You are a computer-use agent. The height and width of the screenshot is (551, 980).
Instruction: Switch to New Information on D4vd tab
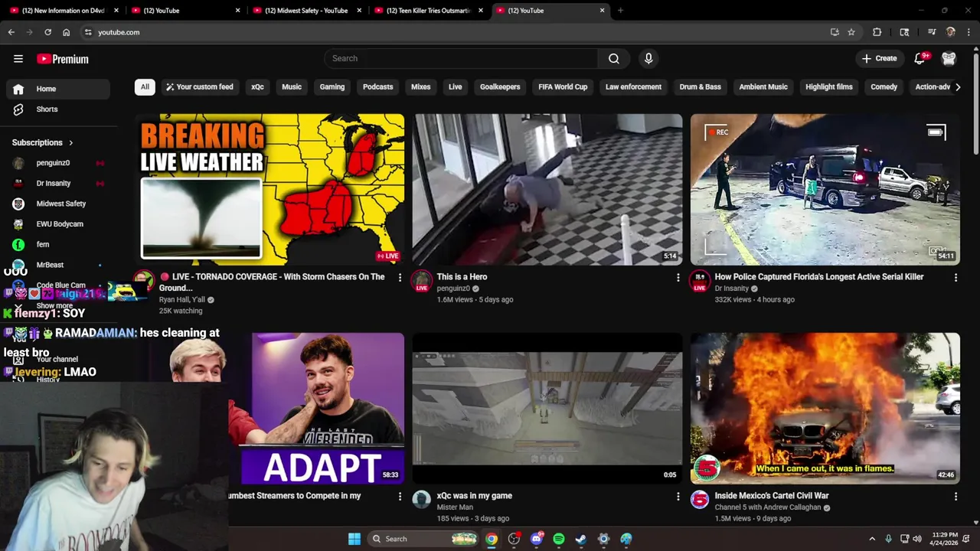tap(62, 11)
